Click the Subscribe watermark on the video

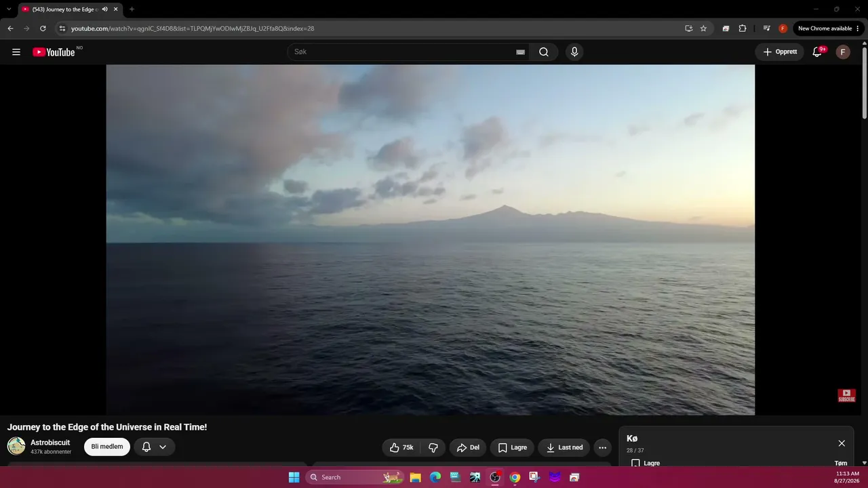(846, 395)
